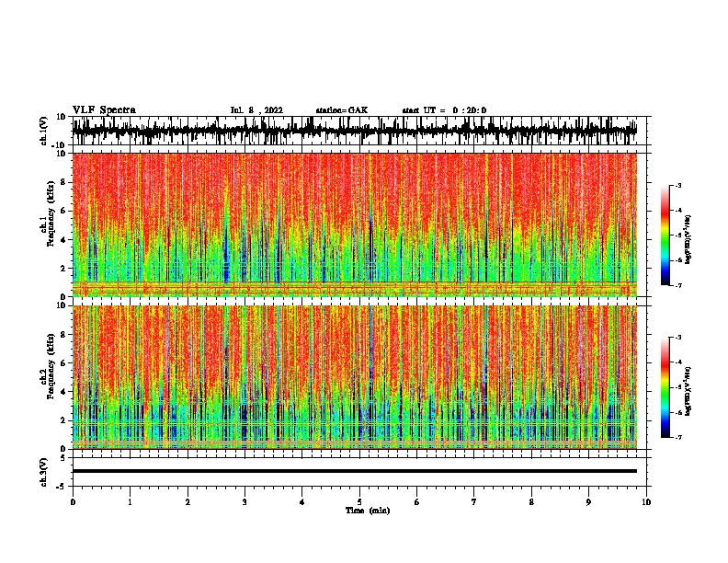The height and width of the screenshot is (563, 728).
Task: Click the "station=GAK" header label
Action: [342, 110]
